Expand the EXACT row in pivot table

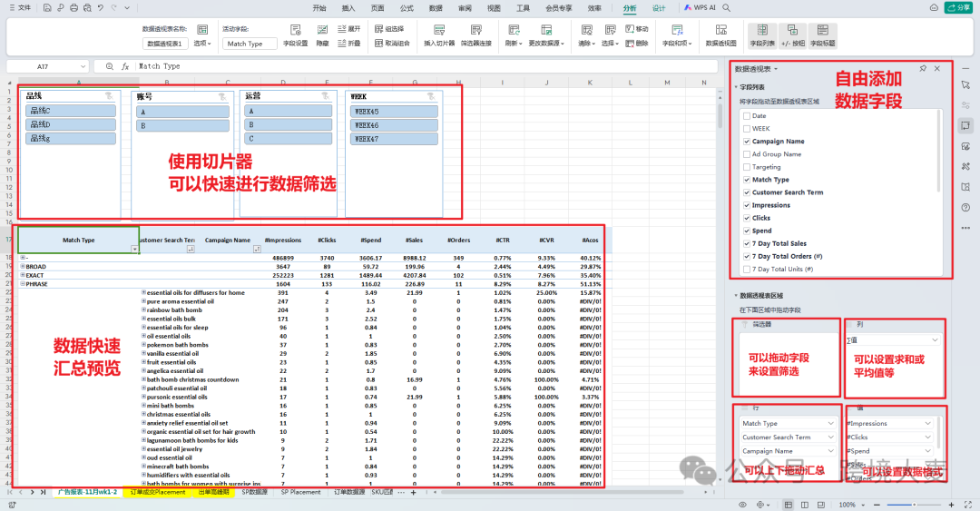coord(23,275)
